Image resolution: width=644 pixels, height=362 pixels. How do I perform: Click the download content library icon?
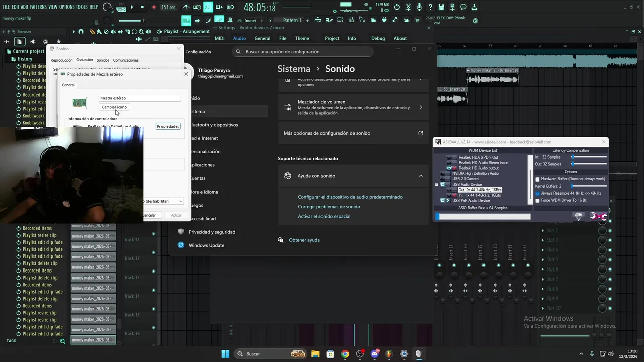coord(474,7)
